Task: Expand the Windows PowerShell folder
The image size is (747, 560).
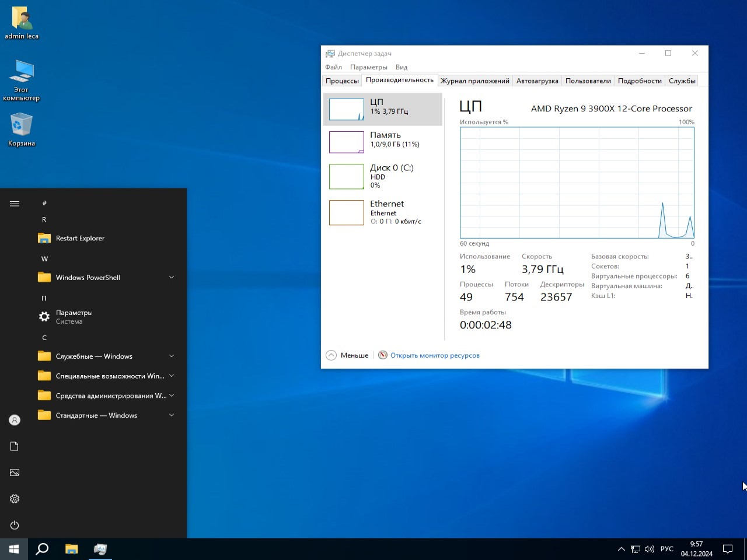Action: click(x=105, y=278)
